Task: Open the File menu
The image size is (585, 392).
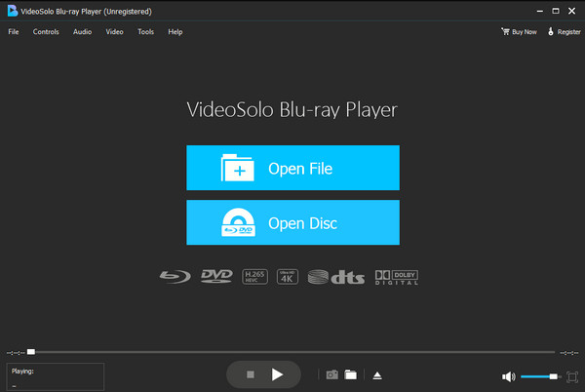Action: click(x=14, y=32)
